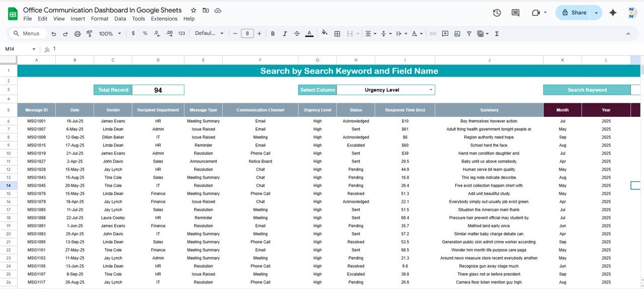This screenshot has height=289, width=644.
Task: Open the Data menu
Action: tap(120, 19)
